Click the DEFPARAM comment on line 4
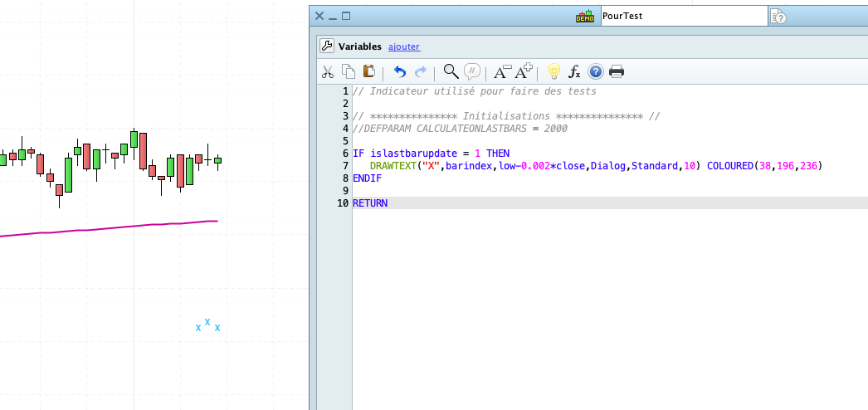The width and height of the screenshot is (868, 410). pos(460,129)
